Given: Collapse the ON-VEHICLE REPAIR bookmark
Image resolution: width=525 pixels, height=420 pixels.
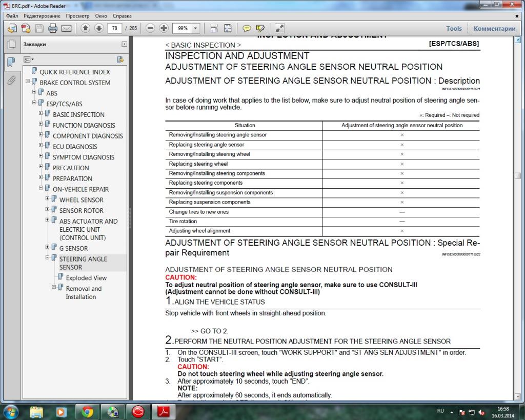Looking at the screenshot, I should [41, 188].
